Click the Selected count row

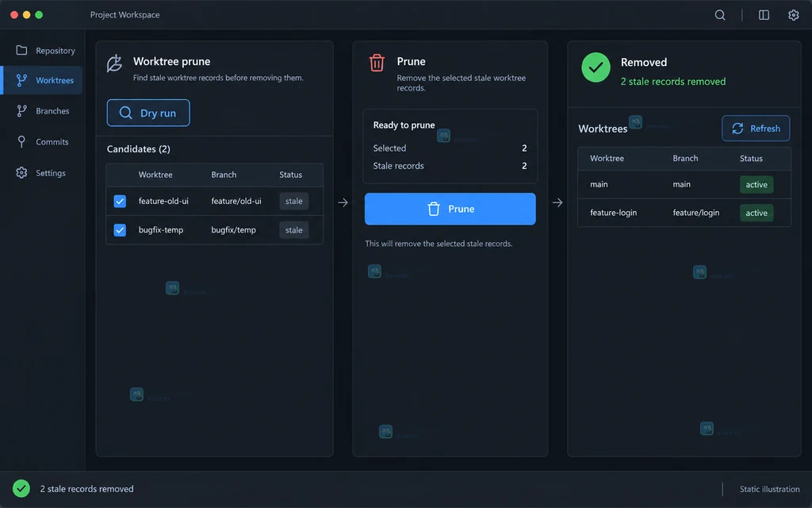click(450, 148)
